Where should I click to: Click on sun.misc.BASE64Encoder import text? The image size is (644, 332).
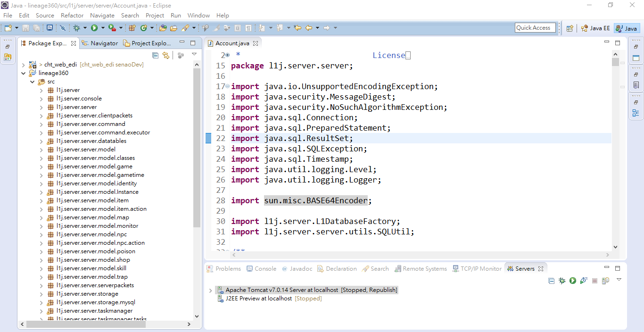(315, 200)
